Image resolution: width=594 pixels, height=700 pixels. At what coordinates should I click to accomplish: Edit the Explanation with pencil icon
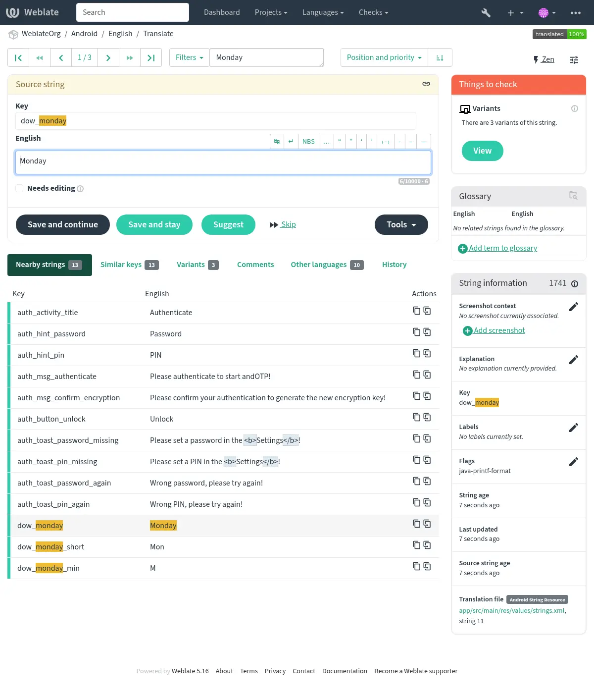point(573,360)
